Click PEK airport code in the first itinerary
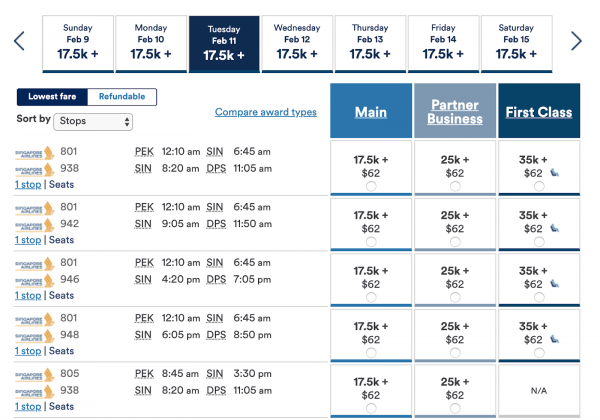 click(144, 151)
